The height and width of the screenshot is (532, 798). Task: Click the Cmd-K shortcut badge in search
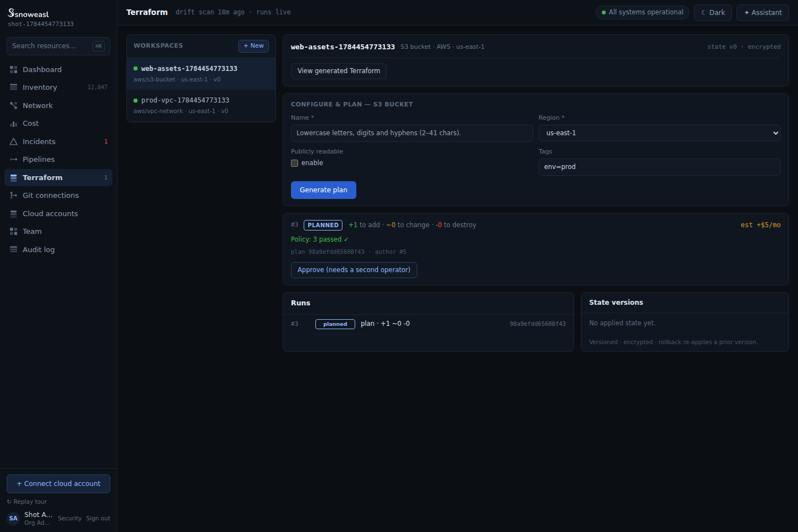point(99,46)
